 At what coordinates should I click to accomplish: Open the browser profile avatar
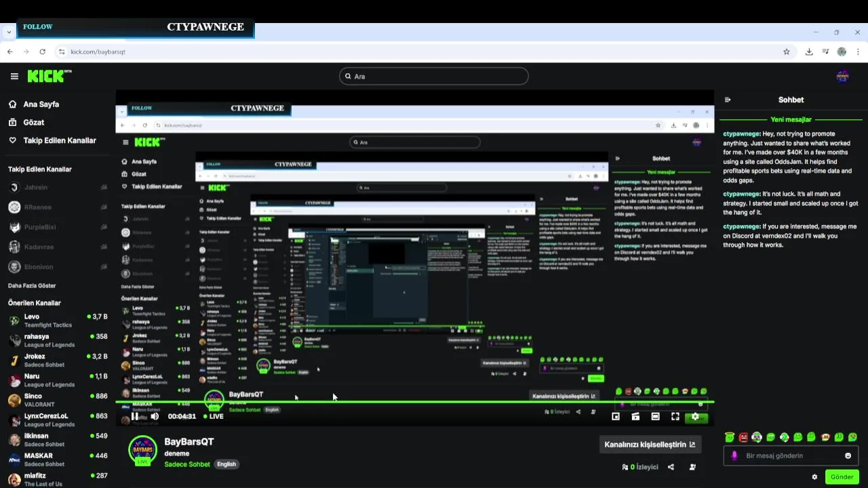[x=842, y=52]
